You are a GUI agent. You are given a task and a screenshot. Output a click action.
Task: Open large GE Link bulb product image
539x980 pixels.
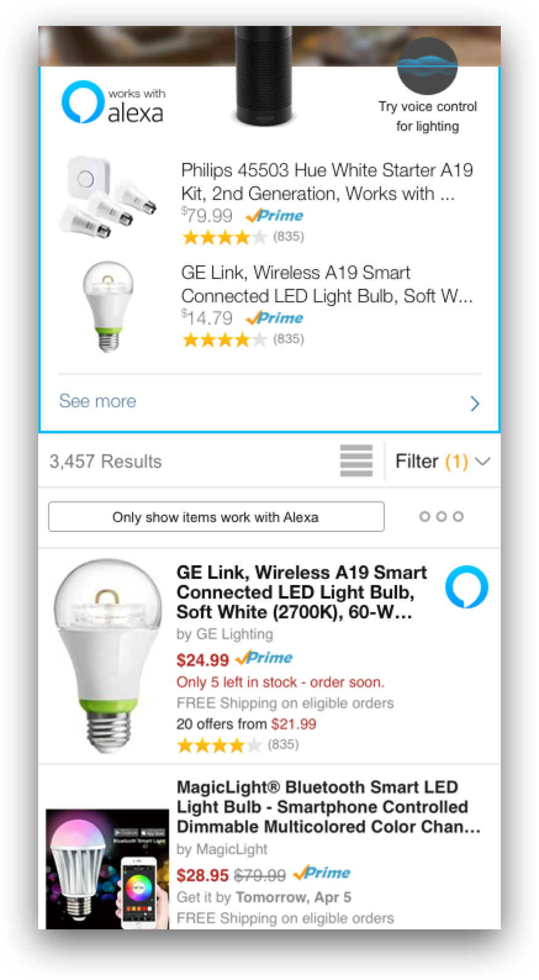(106, 655)
